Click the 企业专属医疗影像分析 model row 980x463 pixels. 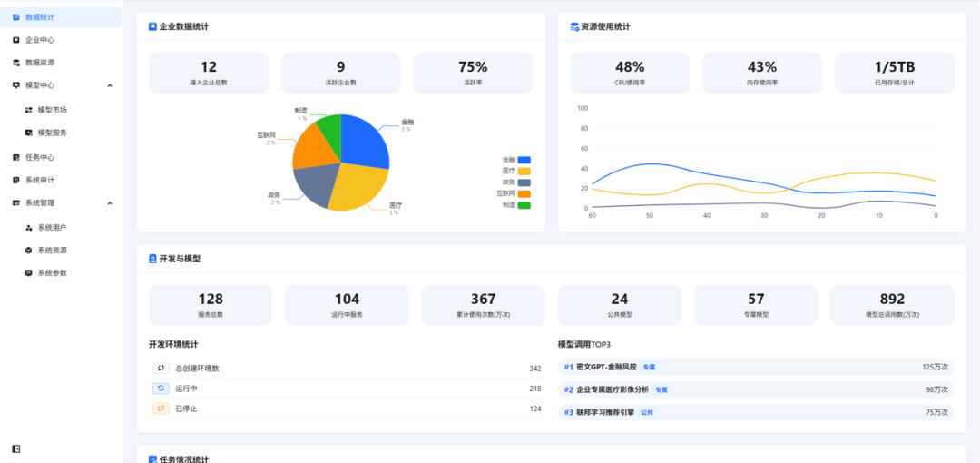756,389
